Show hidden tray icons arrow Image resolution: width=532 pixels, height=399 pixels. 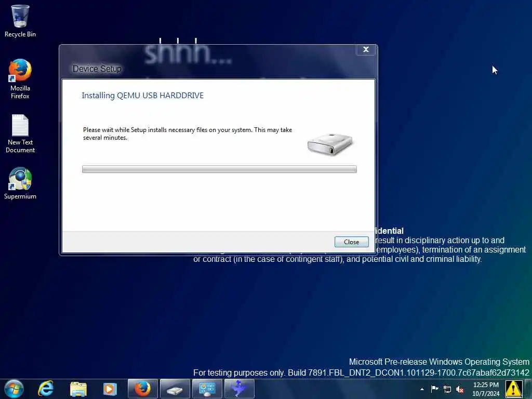422,389
